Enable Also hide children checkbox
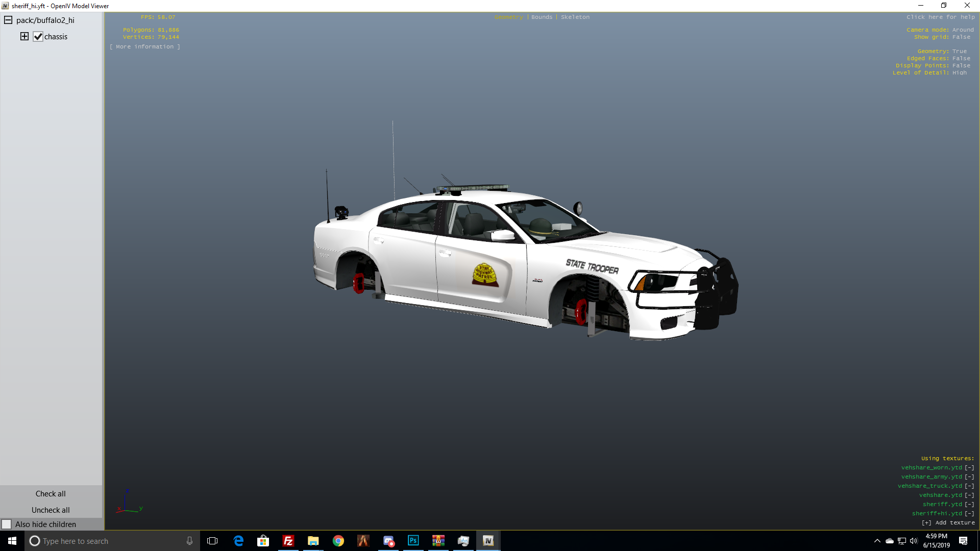The image size is (980, 551). pyautogui.click(x=7, y=524)
